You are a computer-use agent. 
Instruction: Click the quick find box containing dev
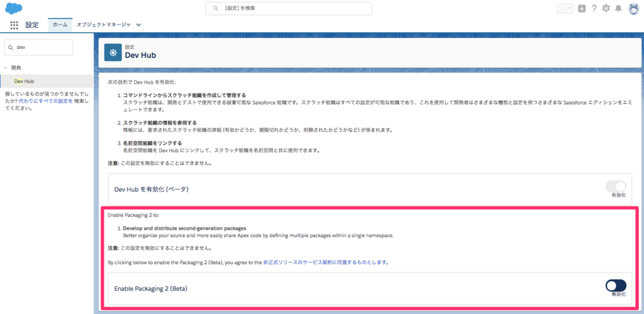point(38,47)
